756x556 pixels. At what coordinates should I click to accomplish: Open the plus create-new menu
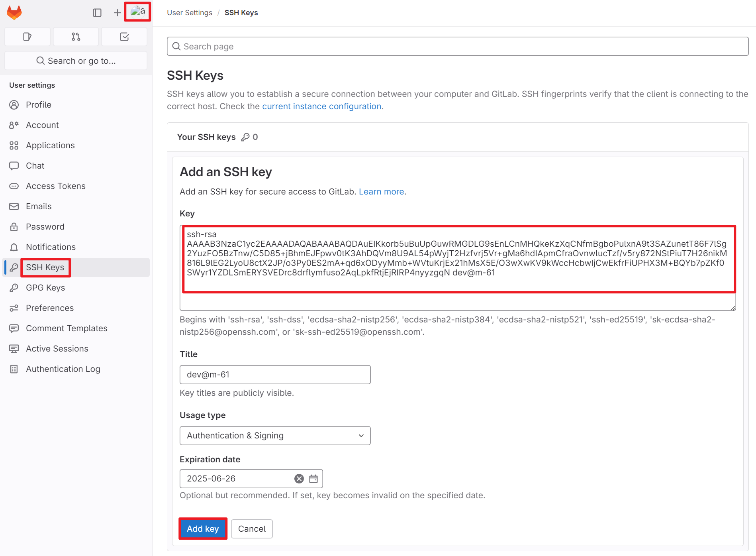click(117, 13)
